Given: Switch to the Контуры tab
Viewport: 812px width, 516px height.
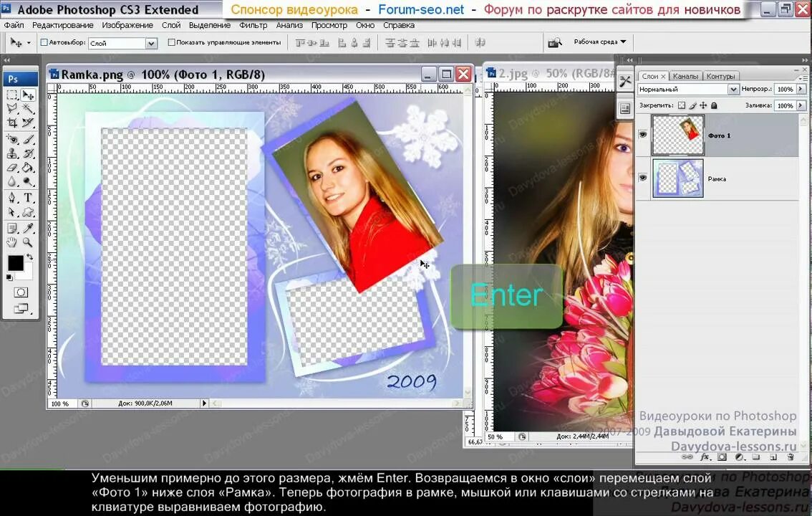Looking at the screenshot, I should [x=720, y=76].
